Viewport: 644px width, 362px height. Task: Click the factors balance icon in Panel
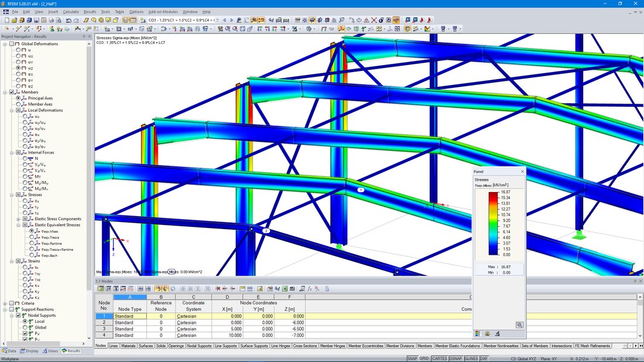click(487, 334)
